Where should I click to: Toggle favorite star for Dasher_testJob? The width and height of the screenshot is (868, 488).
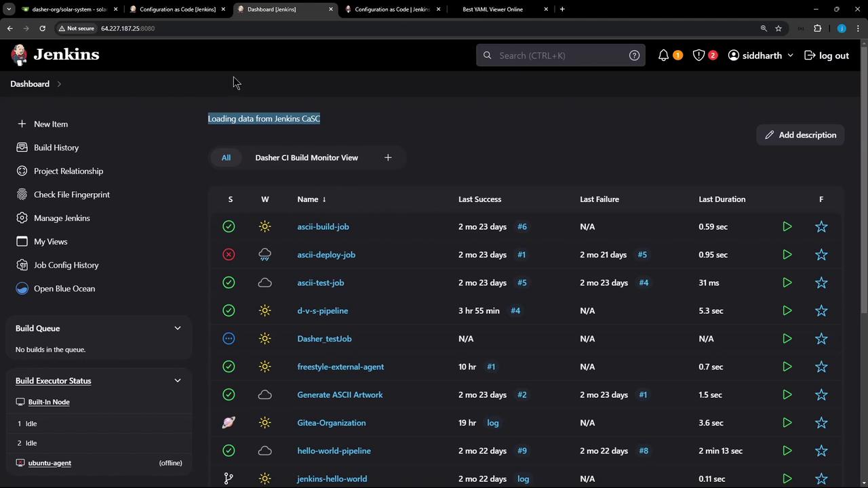tap(821, 339)
